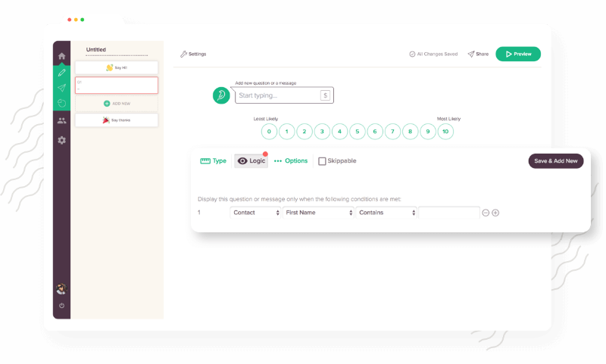Open the contacts people icon

point(61,120)
